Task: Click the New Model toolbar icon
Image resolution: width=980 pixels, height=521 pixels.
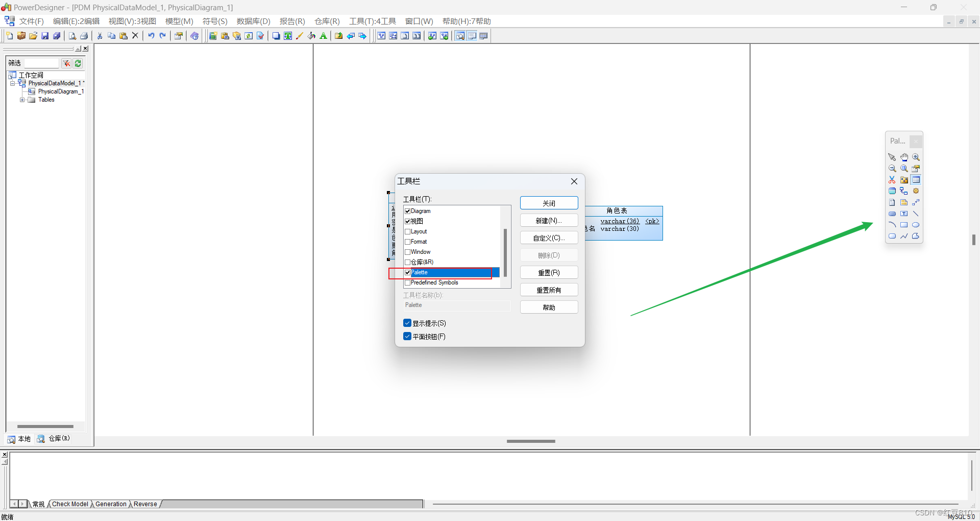Action: (10, 36)
